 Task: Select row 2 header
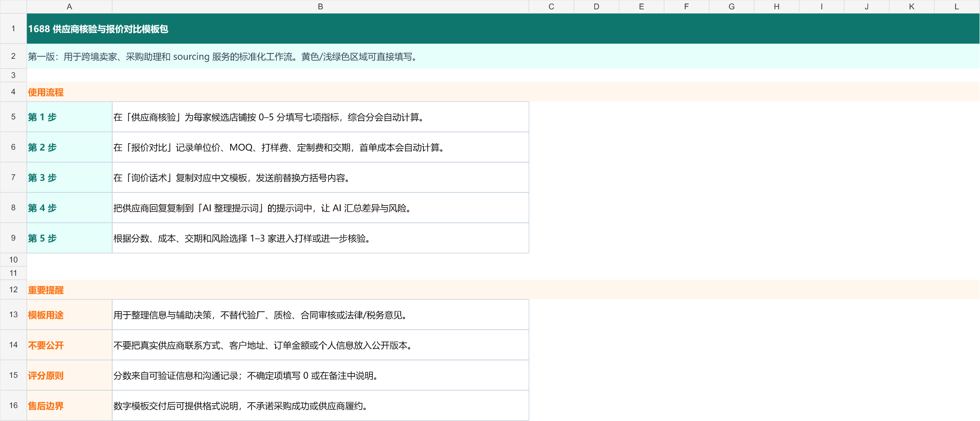tap(13, 56)
